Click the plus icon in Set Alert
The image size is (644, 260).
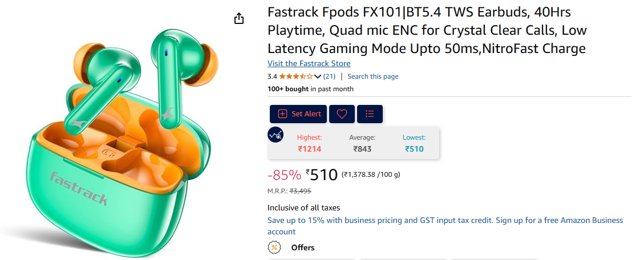282,114
